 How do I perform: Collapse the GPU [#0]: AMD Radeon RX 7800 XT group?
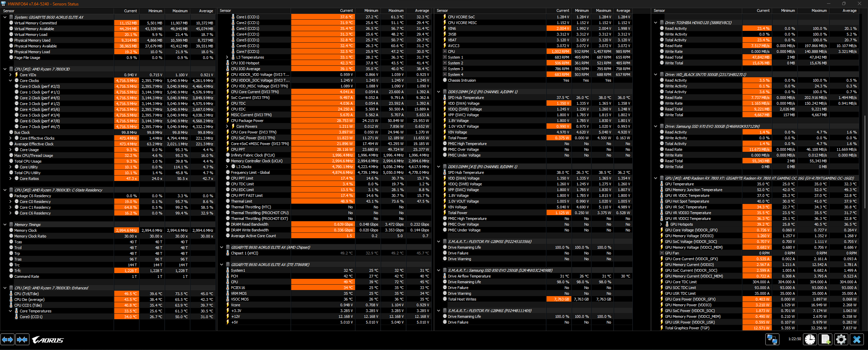tap(656, 178)
